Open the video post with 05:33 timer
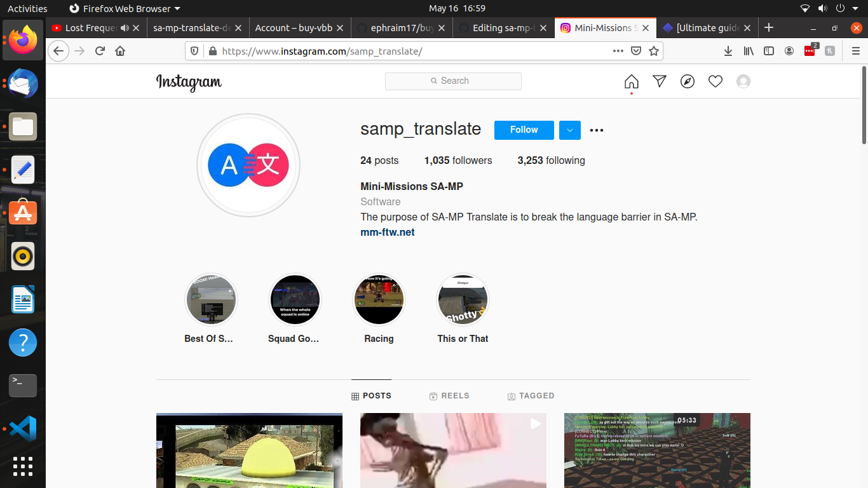The width and height of the screenshot is (868, 488). [x=657, y=451]
